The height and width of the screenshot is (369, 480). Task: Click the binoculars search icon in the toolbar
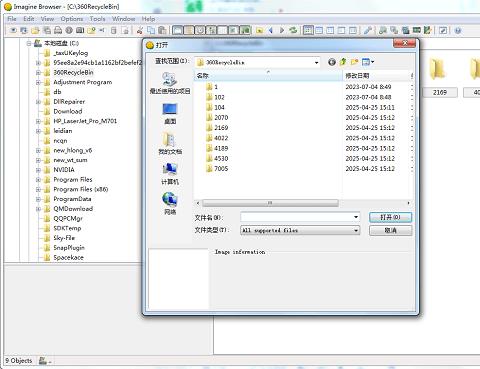[x=383, y=31]
